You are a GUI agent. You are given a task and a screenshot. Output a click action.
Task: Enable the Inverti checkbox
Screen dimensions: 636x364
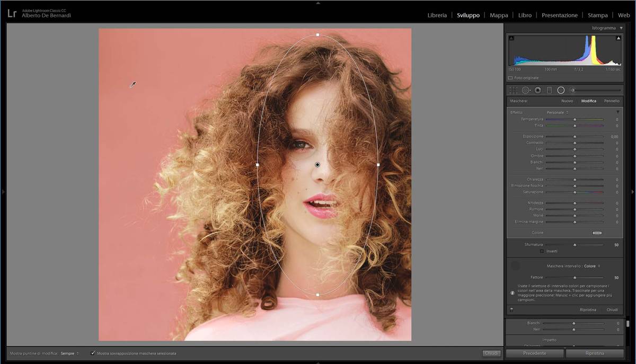coord(542,251)
